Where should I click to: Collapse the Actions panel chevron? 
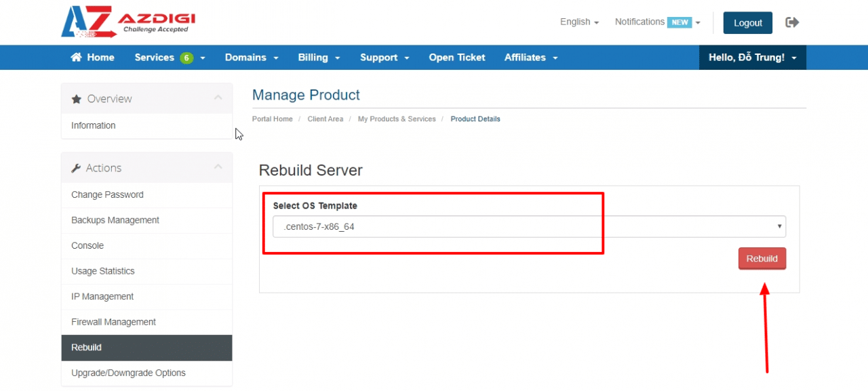[x=218, y=167]
